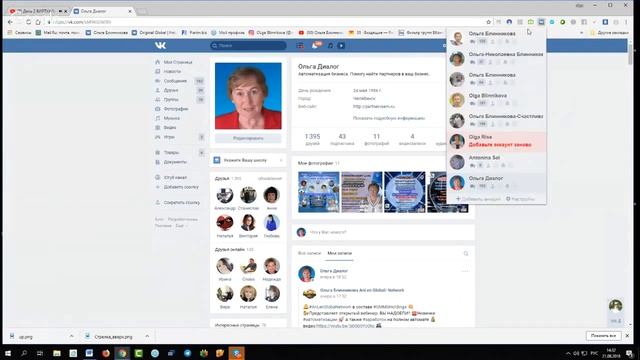Switch to the Мои записи tab
The width and height of the screenshot is (640, 360).
pos(339,253)
